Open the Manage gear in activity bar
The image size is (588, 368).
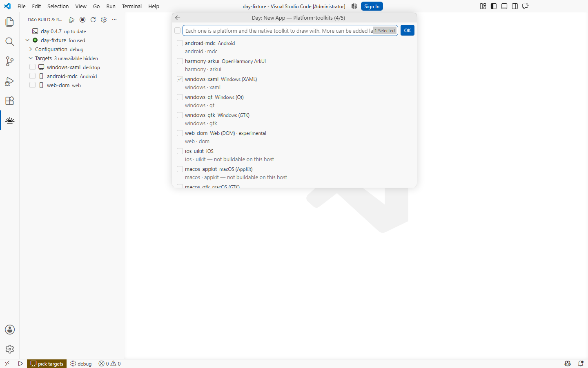(10, 349)
